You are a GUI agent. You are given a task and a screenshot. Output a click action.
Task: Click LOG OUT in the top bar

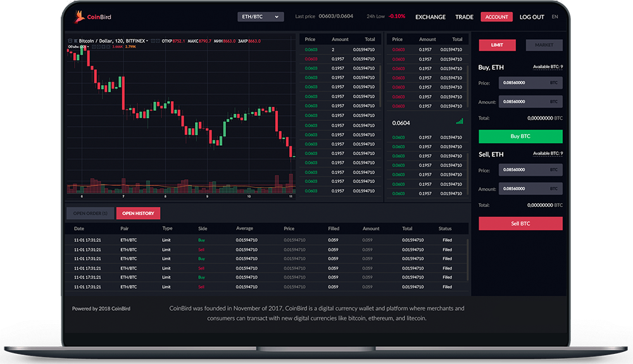pos(532,17)
